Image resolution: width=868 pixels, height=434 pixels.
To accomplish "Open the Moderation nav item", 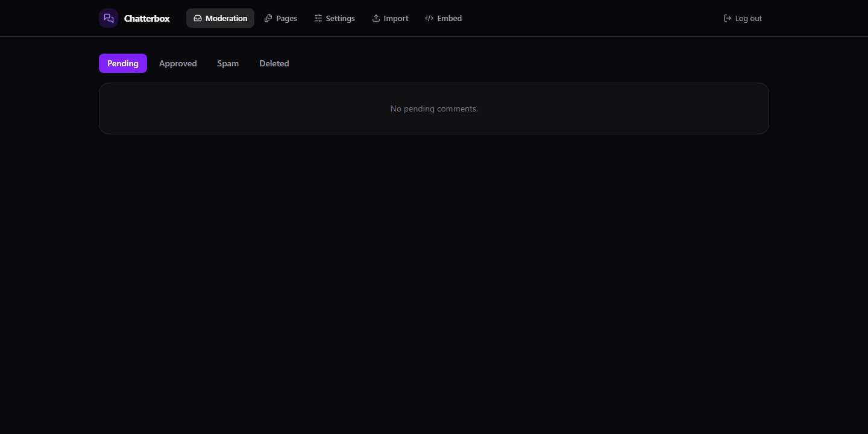I will click(x=220, y=18).
